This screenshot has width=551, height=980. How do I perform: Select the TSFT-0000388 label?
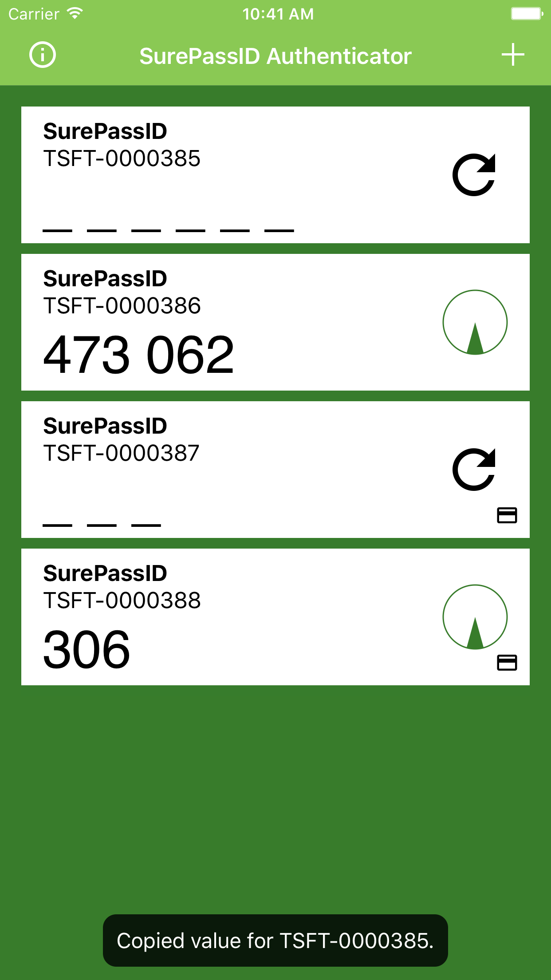pyautogui.click(x=122, y=601)
